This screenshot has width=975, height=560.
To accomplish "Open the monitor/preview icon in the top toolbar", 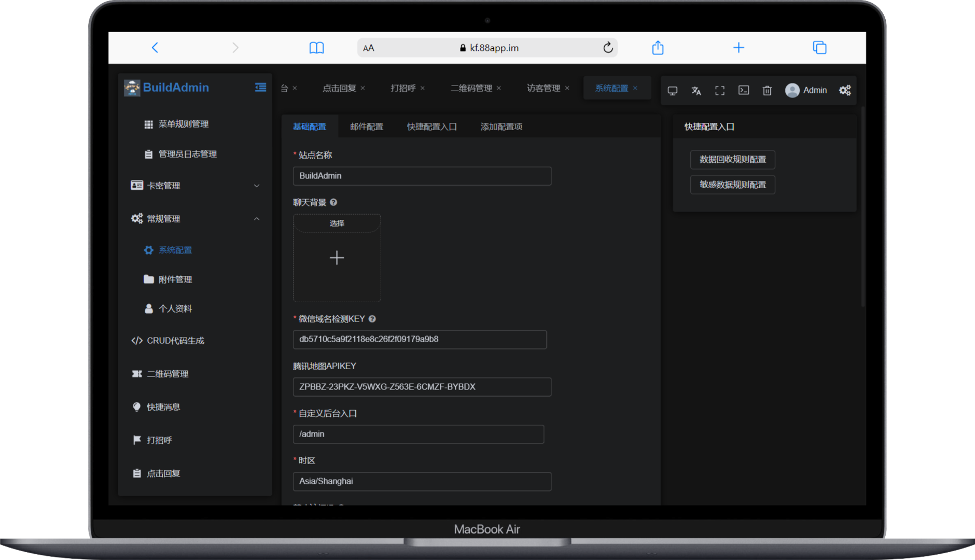I will click(673, 90).
